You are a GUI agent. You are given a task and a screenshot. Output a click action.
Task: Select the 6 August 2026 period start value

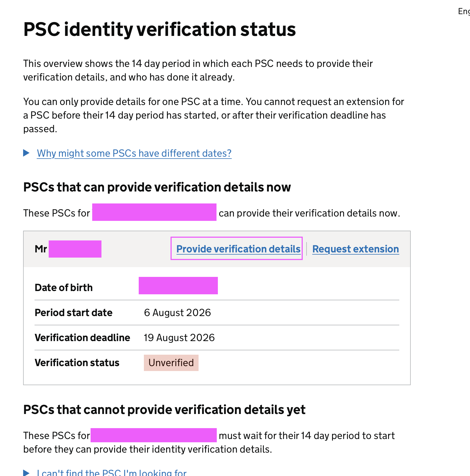pos(177,313)
